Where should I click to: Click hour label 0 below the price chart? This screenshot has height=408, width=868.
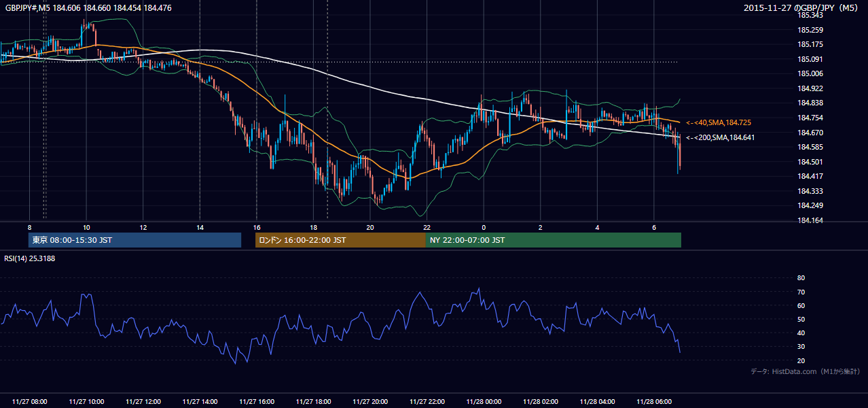(484, 227)
